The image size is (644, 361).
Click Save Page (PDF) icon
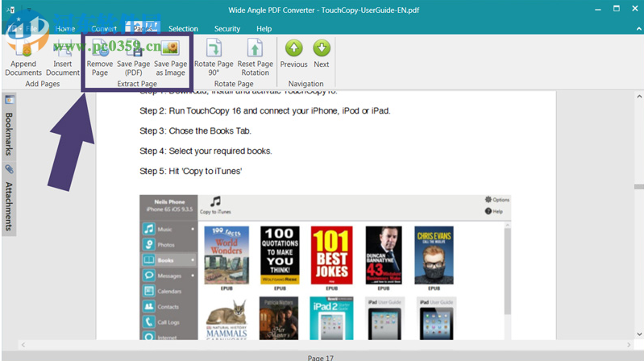pyautogui.click(x=134, y=48)
